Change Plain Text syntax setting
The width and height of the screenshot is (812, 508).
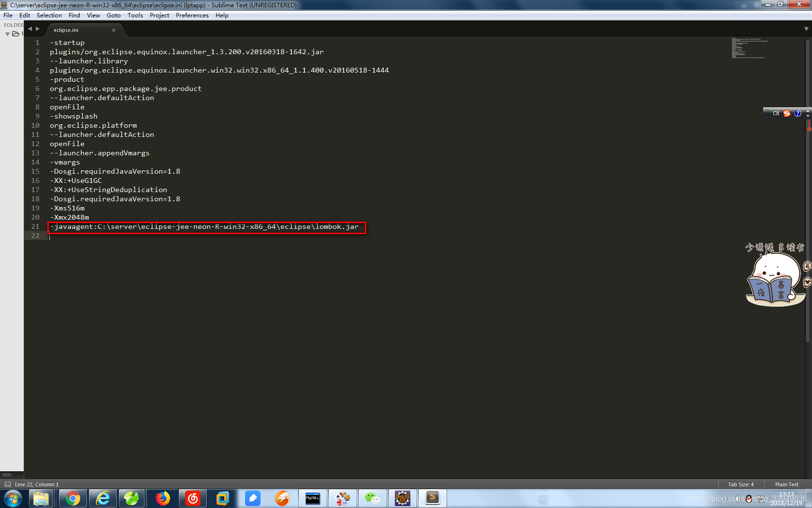coord(786,484)
